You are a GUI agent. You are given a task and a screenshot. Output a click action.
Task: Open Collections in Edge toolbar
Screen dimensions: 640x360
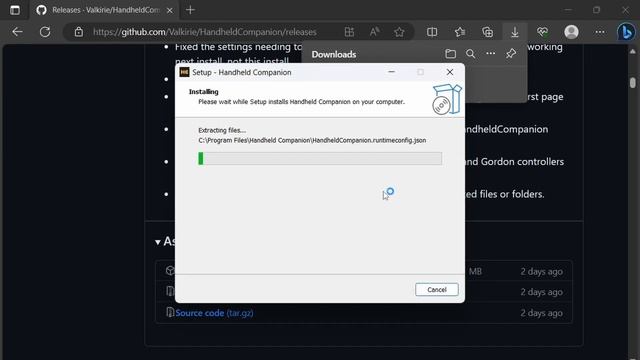pyautogui.click(x=487, y=32)
